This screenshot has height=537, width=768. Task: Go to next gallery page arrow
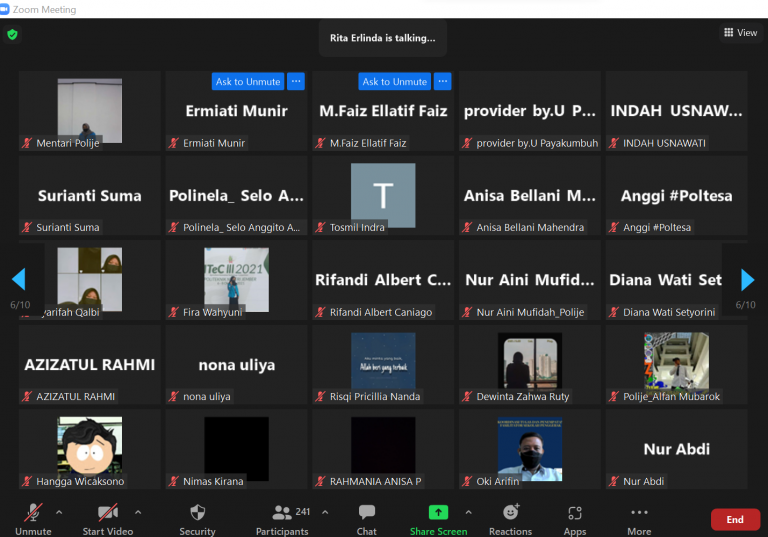[747, 279]
